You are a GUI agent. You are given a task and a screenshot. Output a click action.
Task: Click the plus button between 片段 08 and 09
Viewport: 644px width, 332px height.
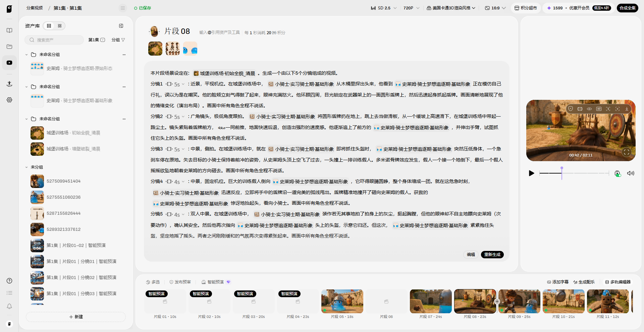[497, 302]
